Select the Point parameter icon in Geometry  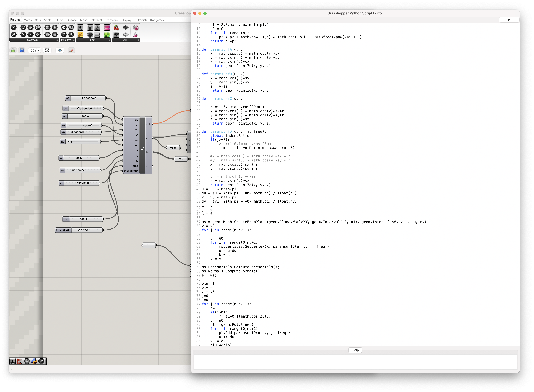tap(14, 27)
